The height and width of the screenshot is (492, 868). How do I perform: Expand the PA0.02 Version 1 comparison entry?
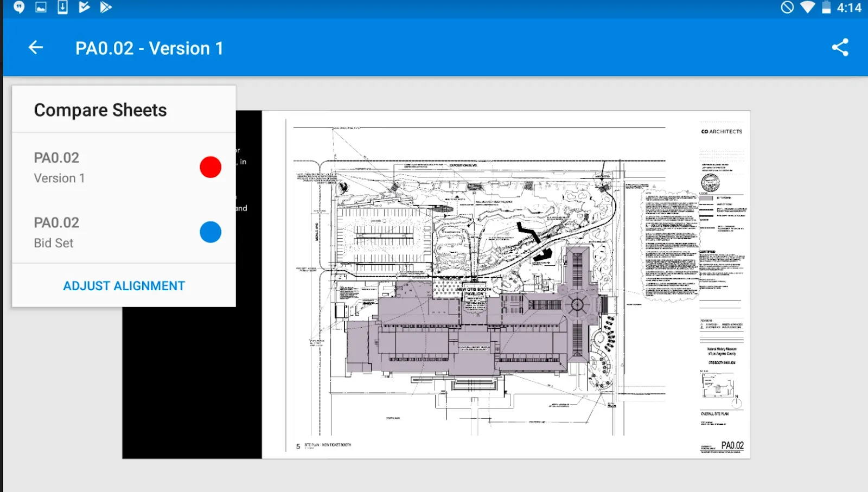(81, 167)
